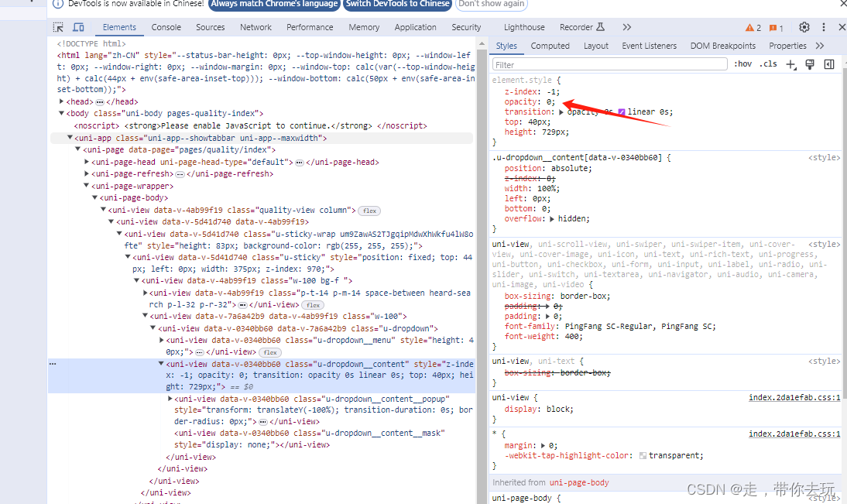
Task: Click Always match Chrome's language button
Action: pos(274,5)
